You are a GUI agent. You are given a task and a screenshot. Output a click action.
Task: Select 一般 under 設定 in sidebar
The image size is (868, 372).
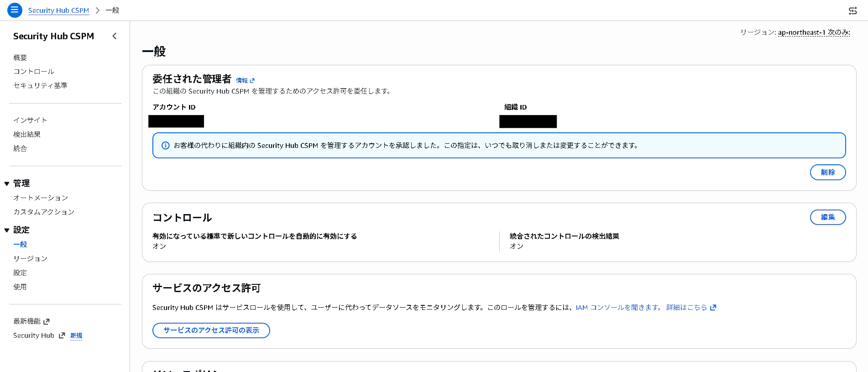coord(20,245)
